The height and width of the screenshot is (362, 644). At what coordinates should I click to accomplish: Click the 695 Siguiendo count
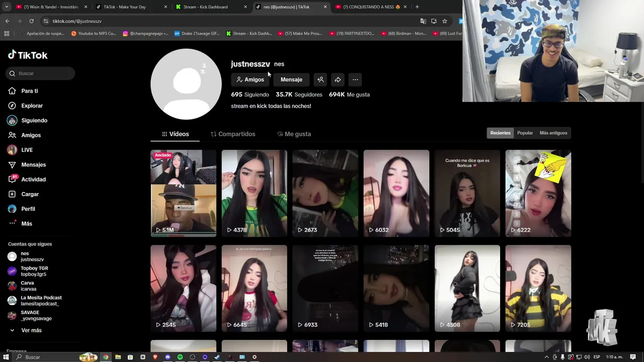pyautogui.click(x=250, y=95)
